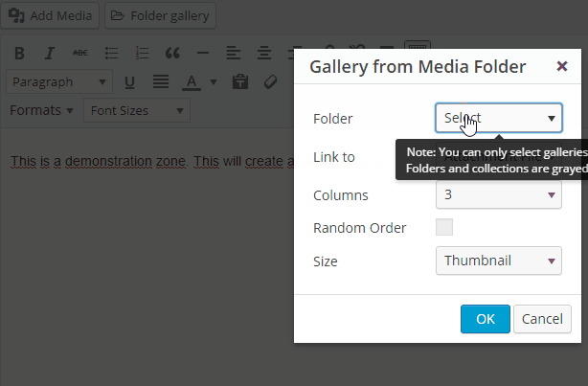
Task: Click the clear formatting eraser icon
Action: pos(270,82)
